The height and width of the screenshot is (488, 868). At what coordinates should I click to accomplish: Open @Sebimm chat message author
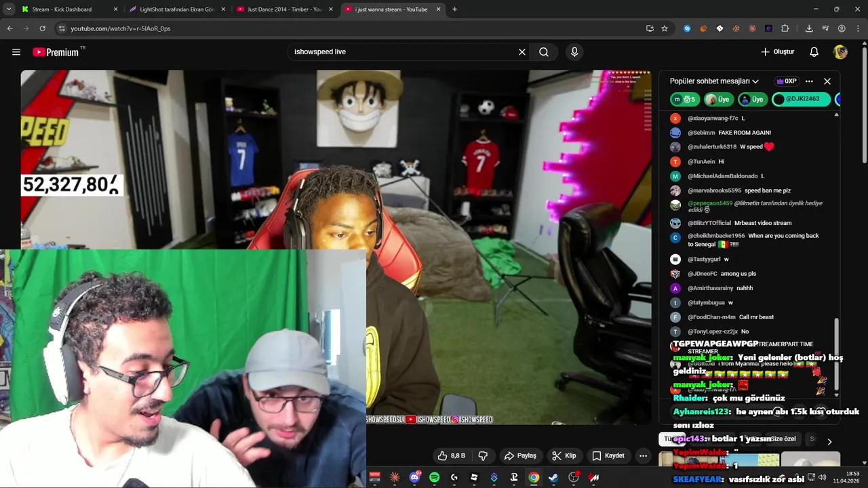click(701, 133)
